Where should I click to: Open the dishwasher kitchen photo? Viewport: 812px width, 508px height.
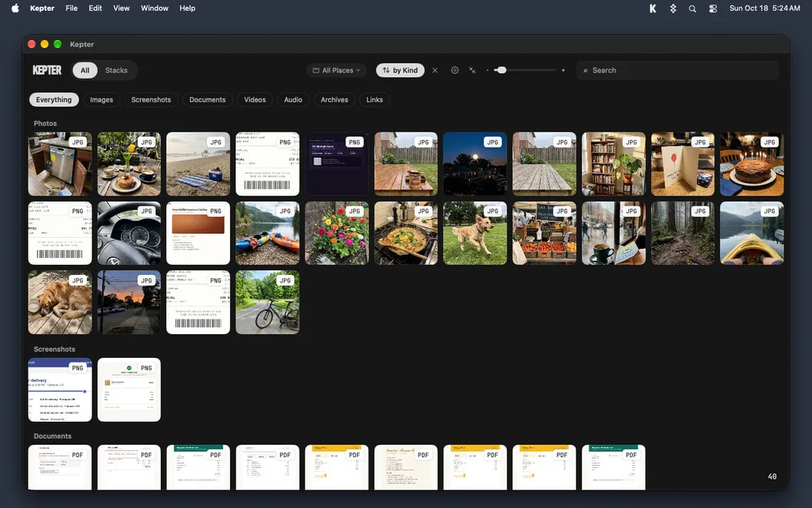60,164
